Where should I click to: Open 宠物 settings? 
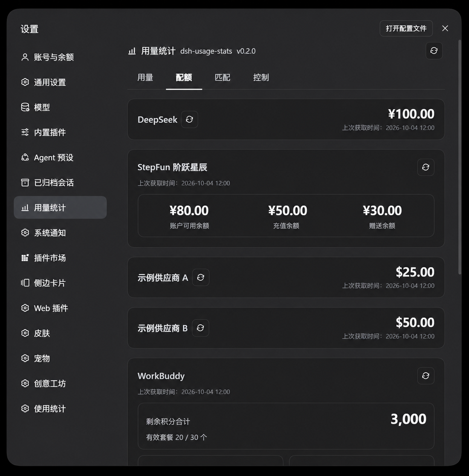(x=60, y=358)
